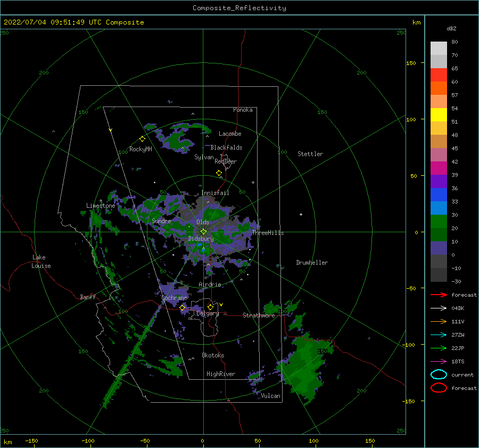The height and width of the screenshot is (448, 479).
Task: Click the Lake Louise label
Action: [x=41, y=262]
